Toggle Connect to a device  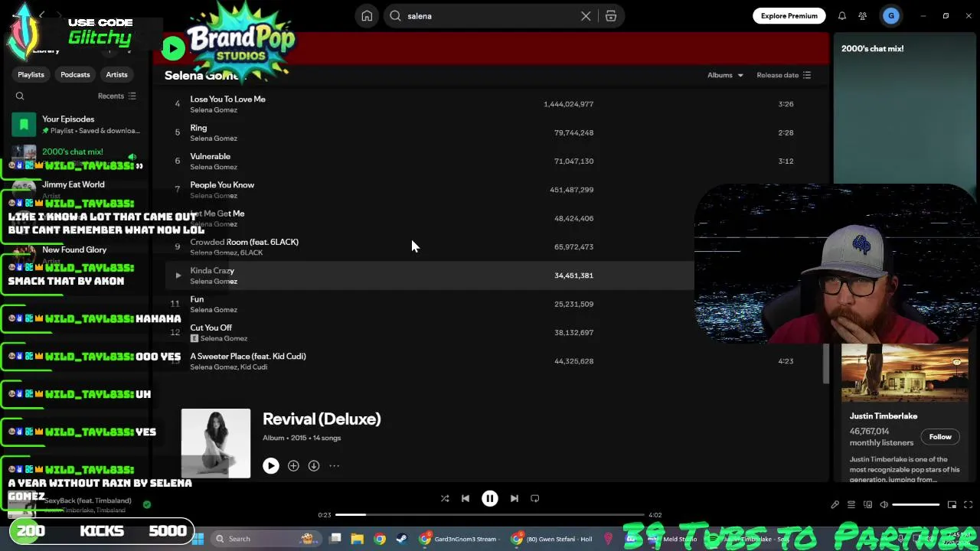867,505
